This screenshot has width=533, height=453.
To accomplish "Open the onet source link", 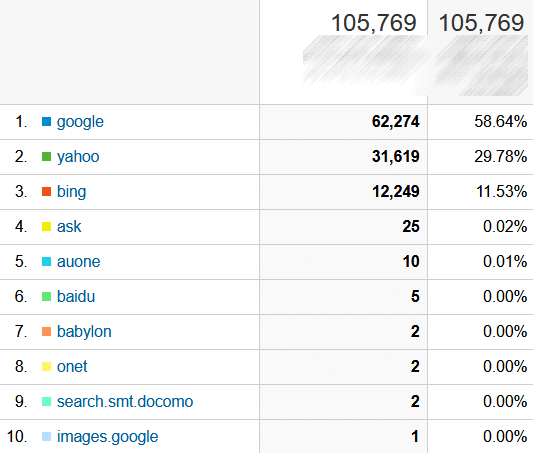I will coord(72,367).
